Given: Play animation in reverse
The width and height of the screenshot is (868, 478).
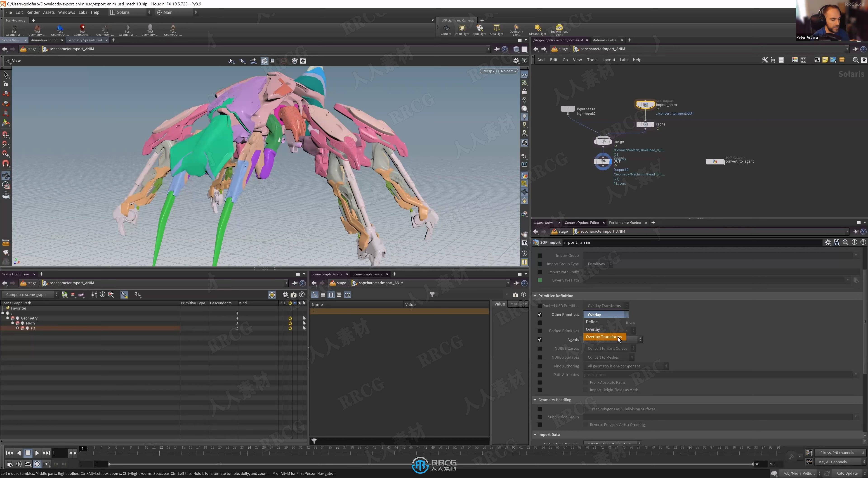Looking at the screenshot, I should click(19, 453).
